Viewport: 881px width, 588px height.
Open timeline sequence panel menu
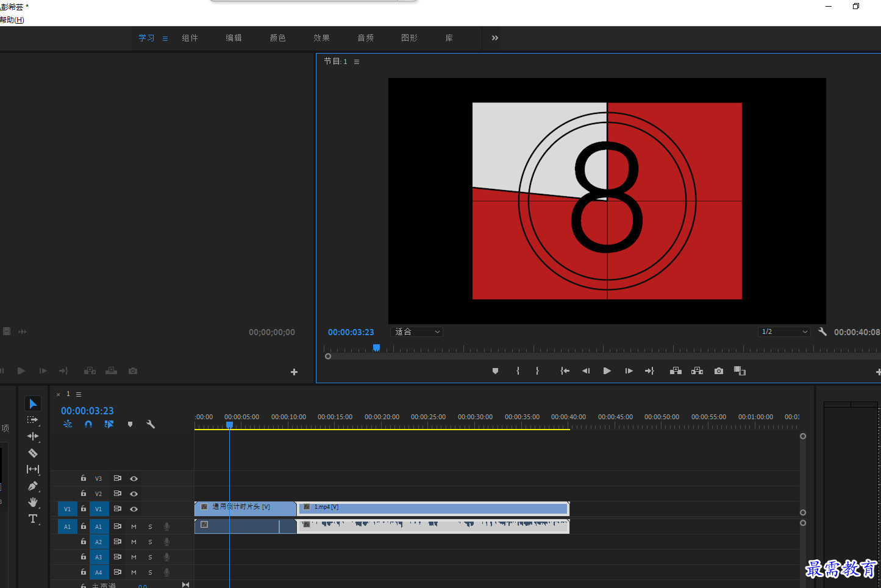coord(79,394)
